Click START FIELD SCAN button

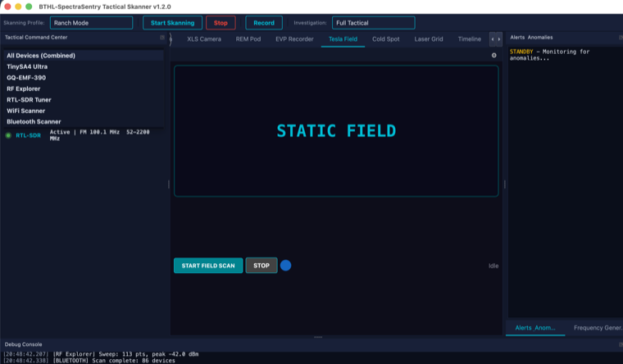pyautogui.click(x=208, y=266)
